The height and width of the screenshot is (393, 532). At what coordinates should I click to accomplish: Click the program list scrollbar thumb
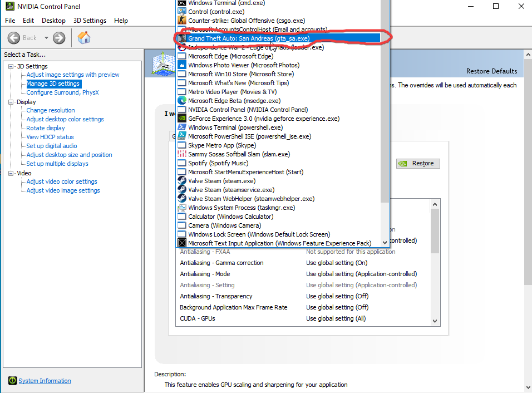(x=385, y=102)
